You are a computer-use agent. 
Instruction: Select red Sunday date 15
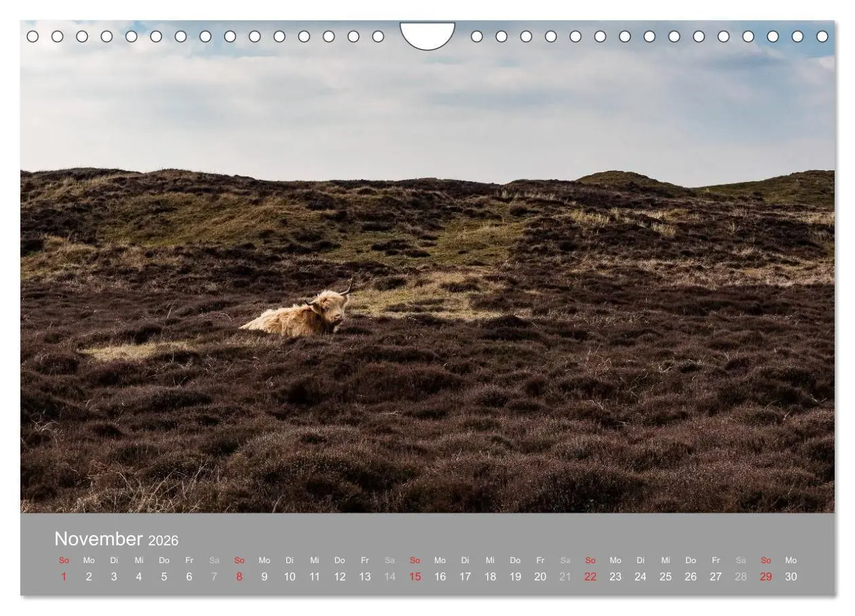pyautogui.click(x=415, y=577)
